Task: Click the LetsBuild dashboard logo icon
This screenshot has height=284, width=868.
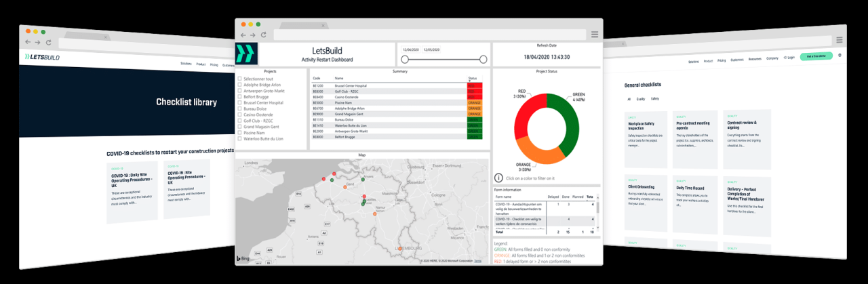Action: click(x=247, y=54)
